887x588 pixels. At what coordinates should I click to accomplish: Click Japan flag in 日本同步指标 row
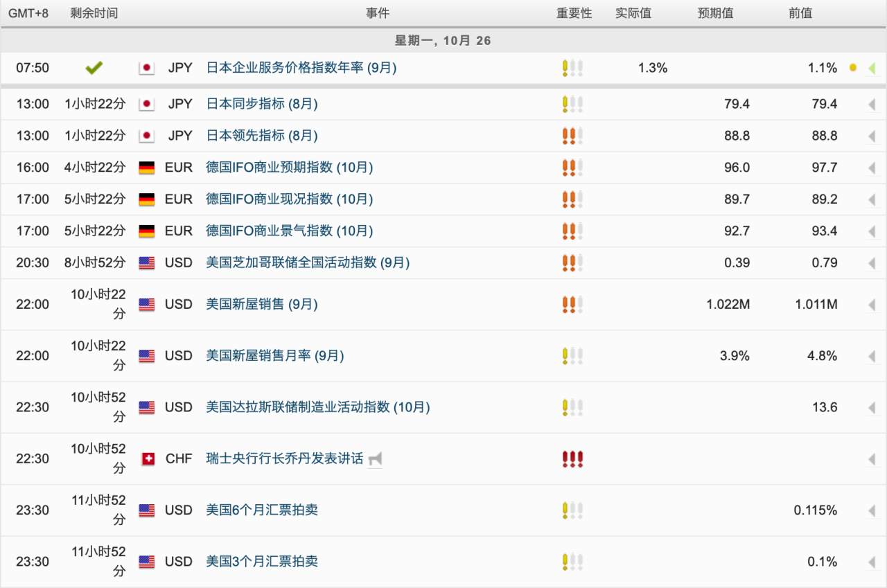(x=146, y=104)
